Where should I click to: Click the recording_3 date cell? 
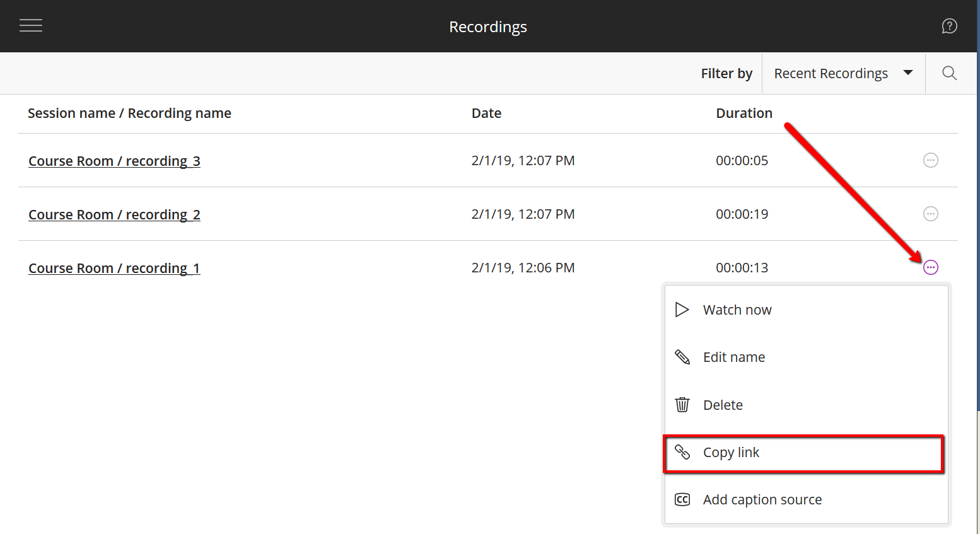point(523,160)
